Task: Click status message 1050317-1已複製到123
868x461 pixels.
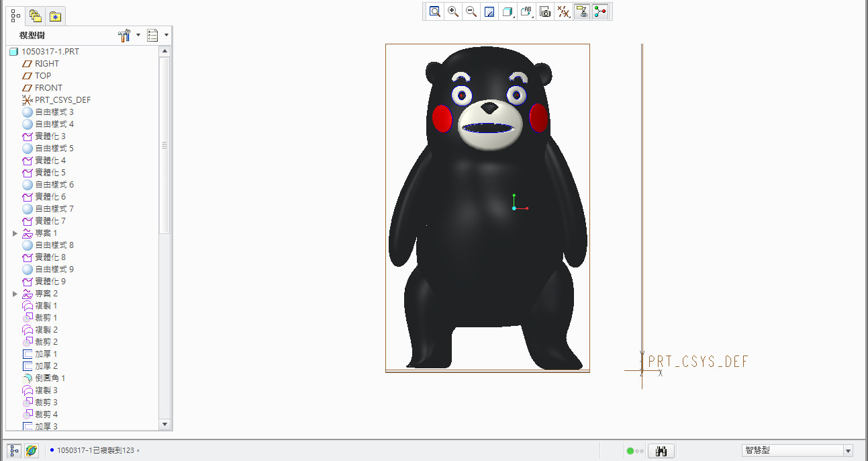Action: click(x=98, y=450)
